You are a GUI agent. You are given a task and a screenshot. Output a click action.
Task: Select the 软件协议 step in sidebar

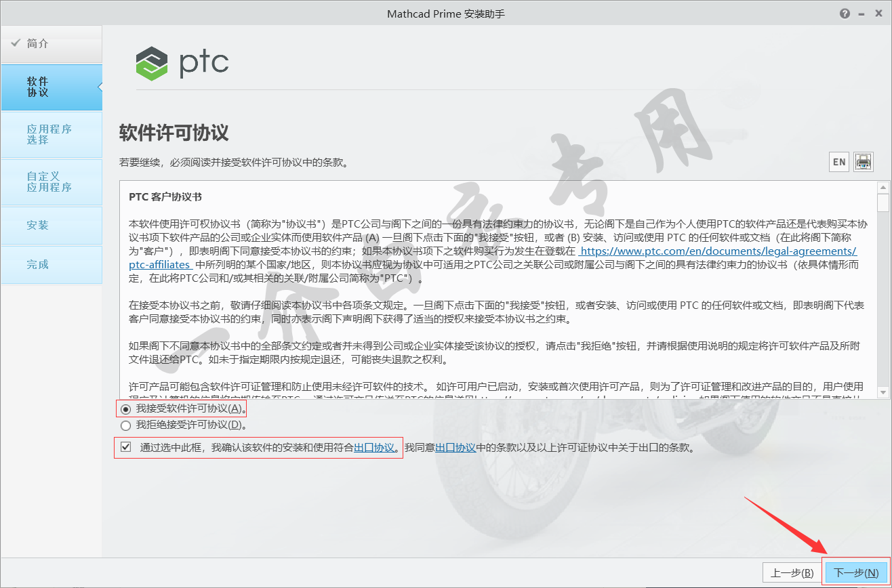[51, 87]
